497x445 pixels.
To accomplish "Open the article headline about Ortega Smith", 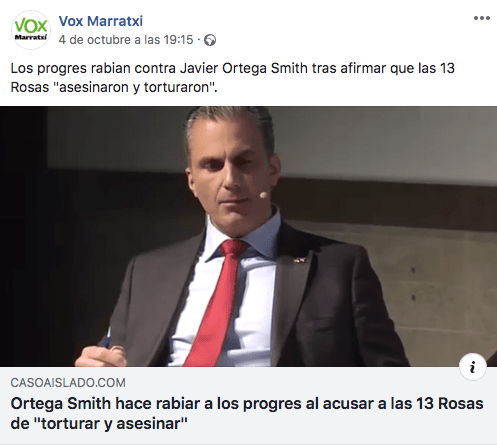I will [247, 414].
